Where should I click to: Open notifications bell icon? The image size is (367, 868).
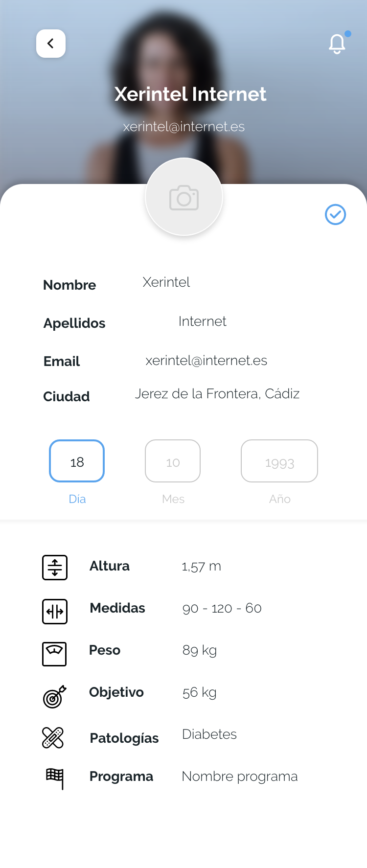[x=337, y=44]
